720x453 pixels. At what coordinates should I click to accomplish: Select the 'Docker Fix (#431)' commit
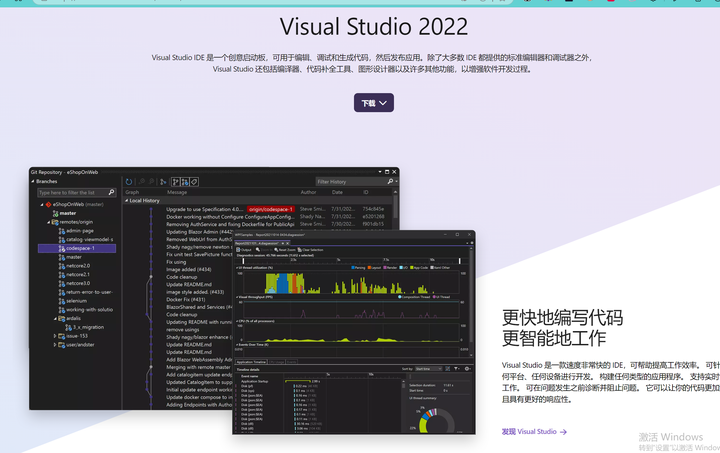pyautogui.click(x=186, y=299)
